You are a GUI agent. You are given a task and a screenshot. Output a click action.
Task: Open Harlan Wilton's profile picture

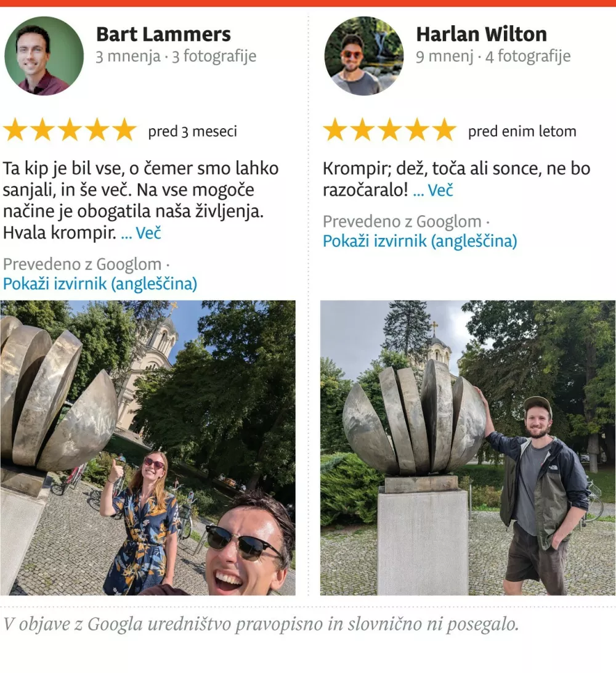click(364, 56)
